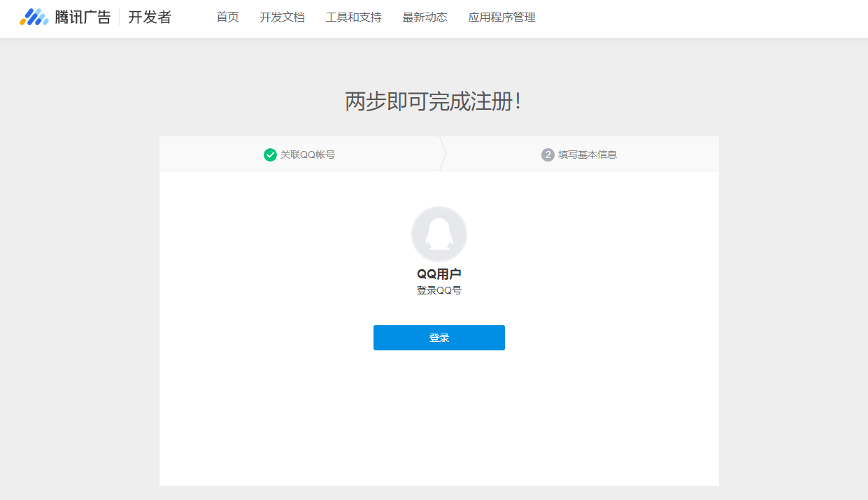Click the 开发者 label next to the logo
Image resolution: width=868 pixels, height=500 pixels.
point(150,15)
